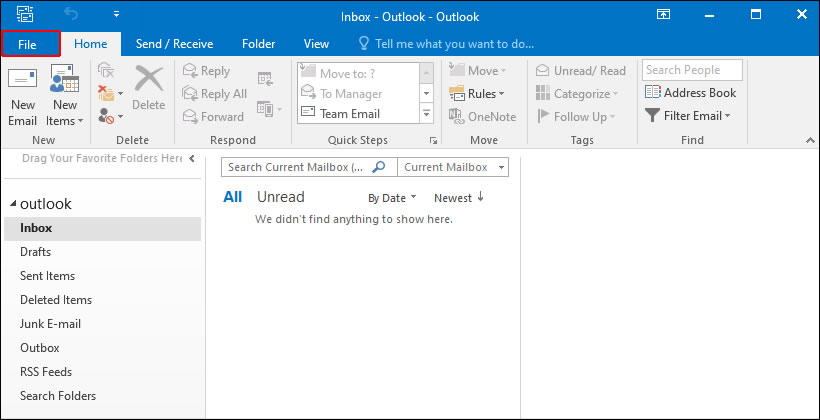Click the Filter Email funnel icon
The height and width of the screenshot is (420, 820).
click(x=652, y=116)
